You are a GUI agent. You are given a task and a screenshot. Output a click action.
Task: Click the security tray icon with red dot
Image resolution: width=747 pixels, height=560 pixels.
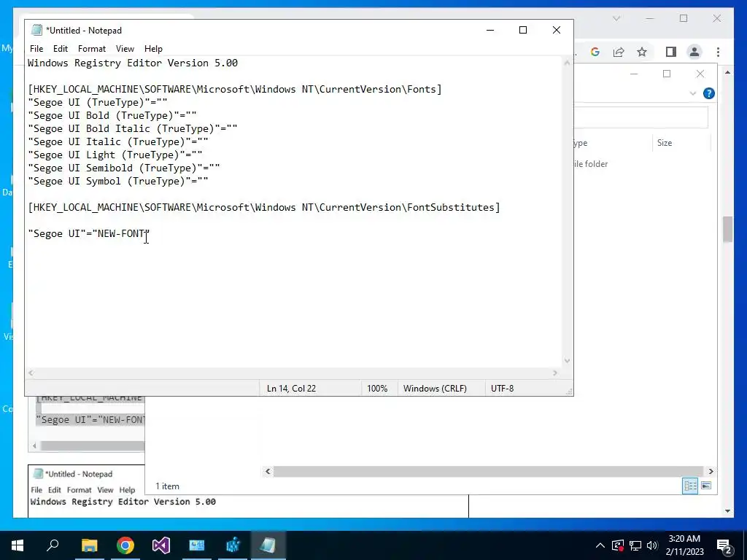[x=618, y=545]
